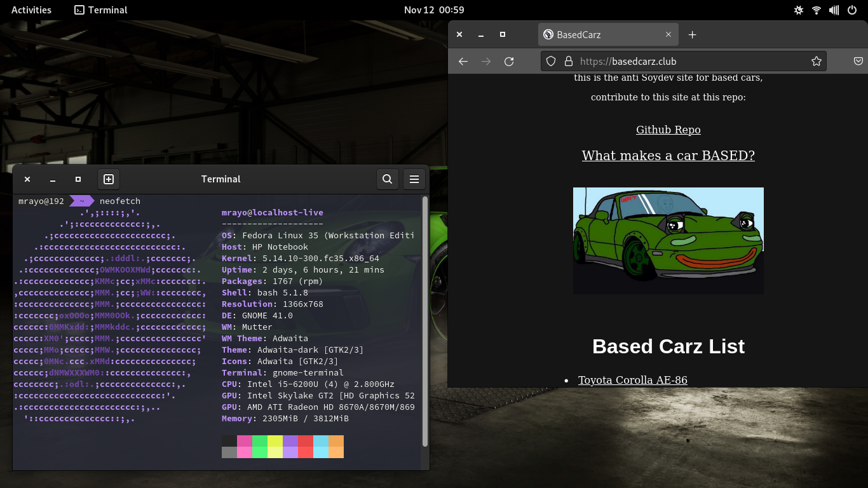
Task: Bookmark this page with the star
Action: click(x=817, y=62)
